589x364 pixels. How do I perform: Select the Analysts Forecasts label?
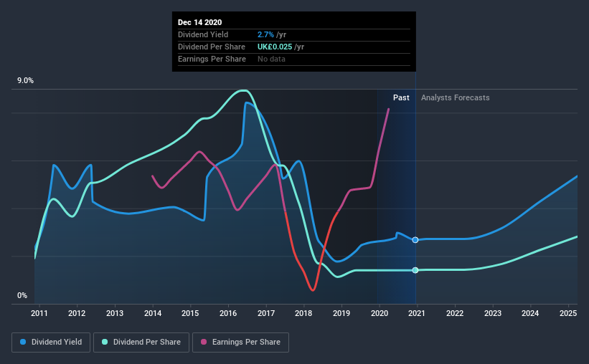click(x=456, y=97)
